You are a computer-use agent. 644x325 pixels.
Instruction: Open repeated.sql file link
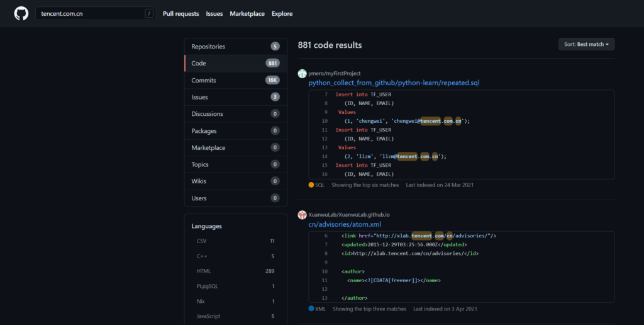click(x=394, y=83)
